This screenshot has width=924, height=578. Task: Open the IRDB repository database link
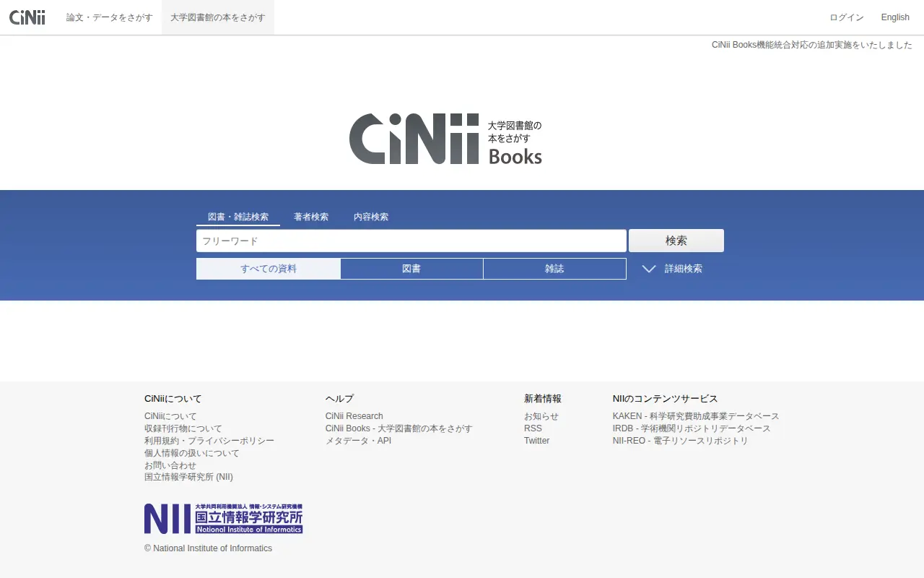click(692, 428)
